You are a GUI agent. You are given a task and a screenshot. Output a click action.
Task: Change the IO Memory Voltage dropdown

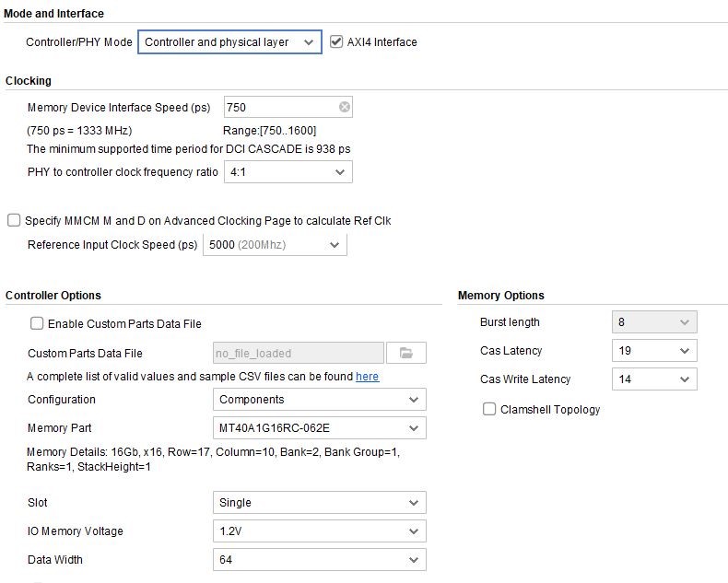coord(319,531)
